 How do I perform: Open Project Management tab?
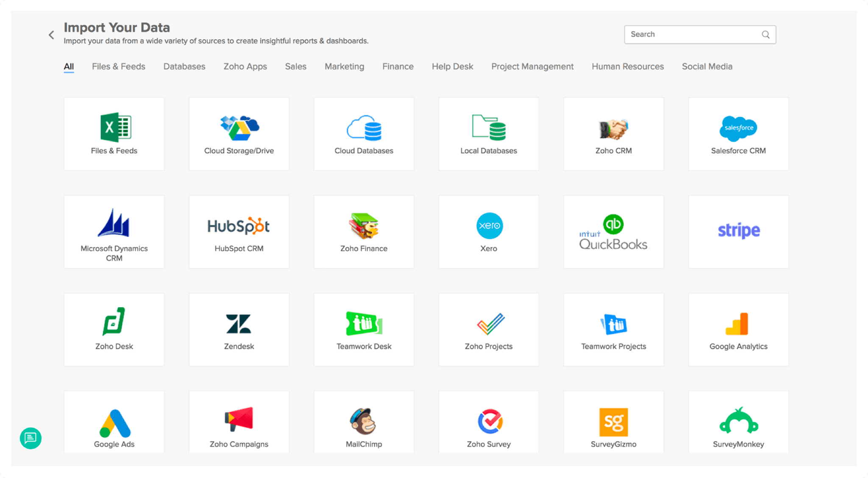tap(532, 67)
